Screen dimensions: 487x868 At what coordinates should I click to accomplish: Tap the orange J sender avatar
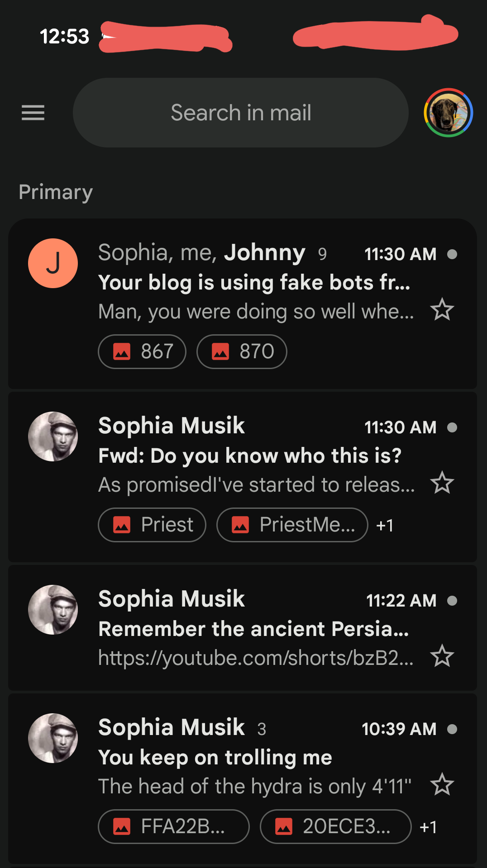[x=53, y=263]
